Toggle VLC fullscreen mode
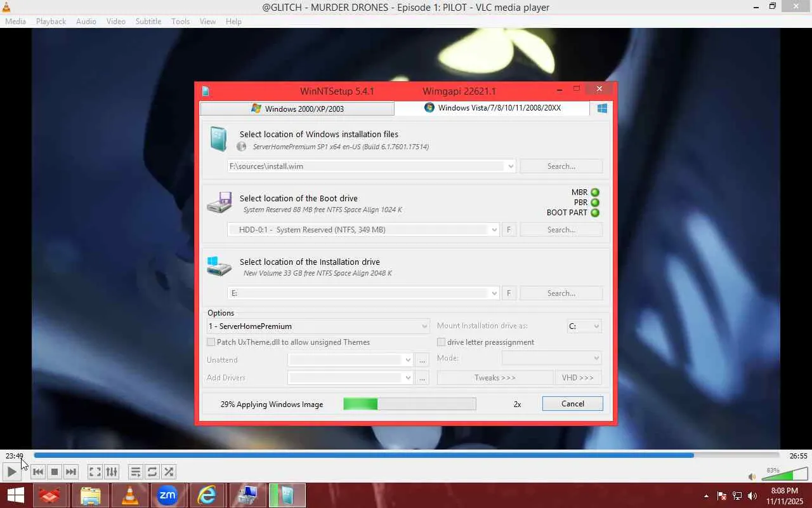The image size is (812, 508). (95, 472)
